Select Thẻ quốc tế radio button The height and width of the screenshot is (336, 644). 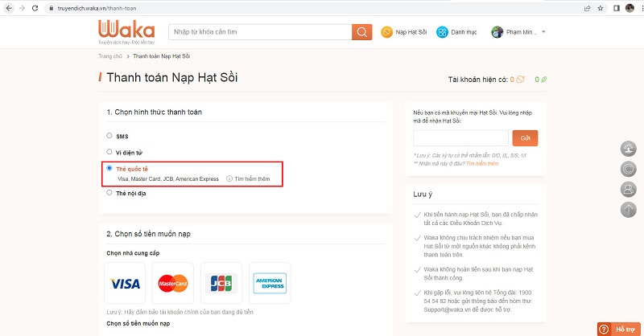pos(109,169)
